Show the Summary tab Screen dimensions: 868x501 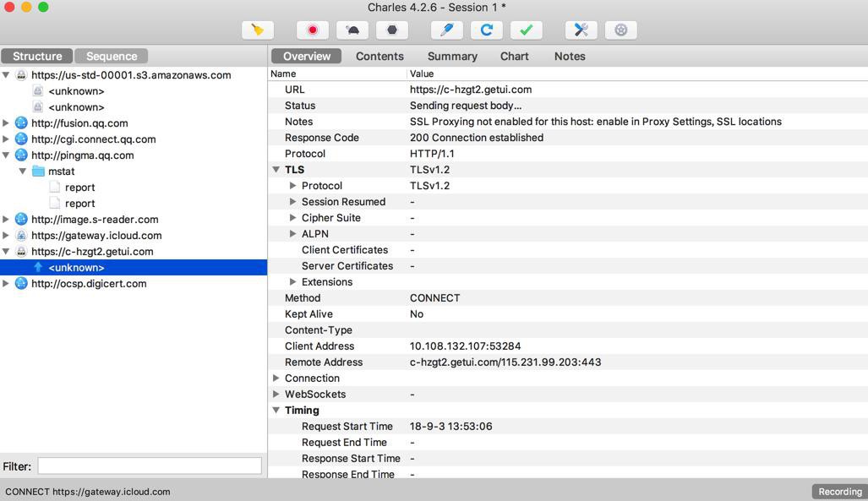coord(452,56)
